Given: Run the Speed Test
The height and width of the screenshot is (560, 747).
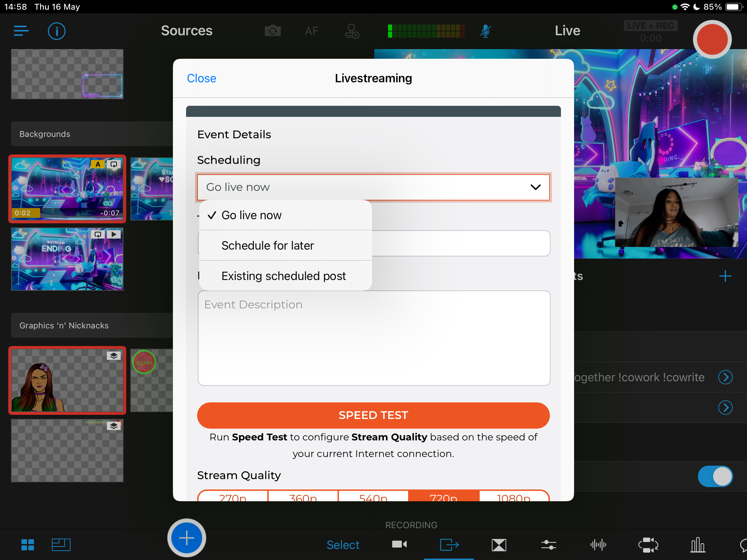Looking at the screenshot, I should pyautogui.click(x=373, y=415).
